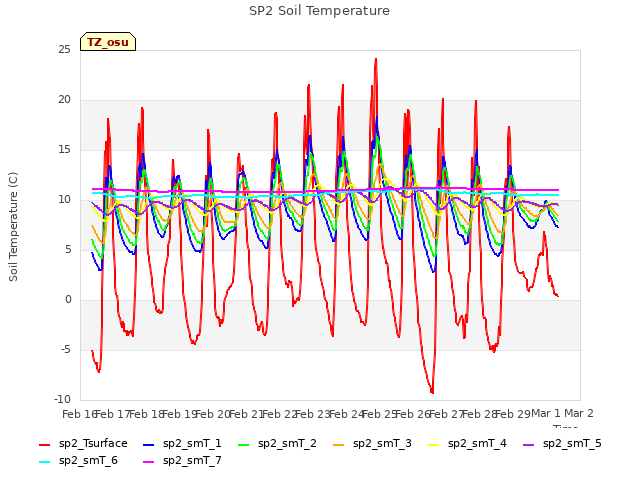Click the 0 y-axis tick label
Viewport: 640px width, 480px height.
(x=68, y=300)
